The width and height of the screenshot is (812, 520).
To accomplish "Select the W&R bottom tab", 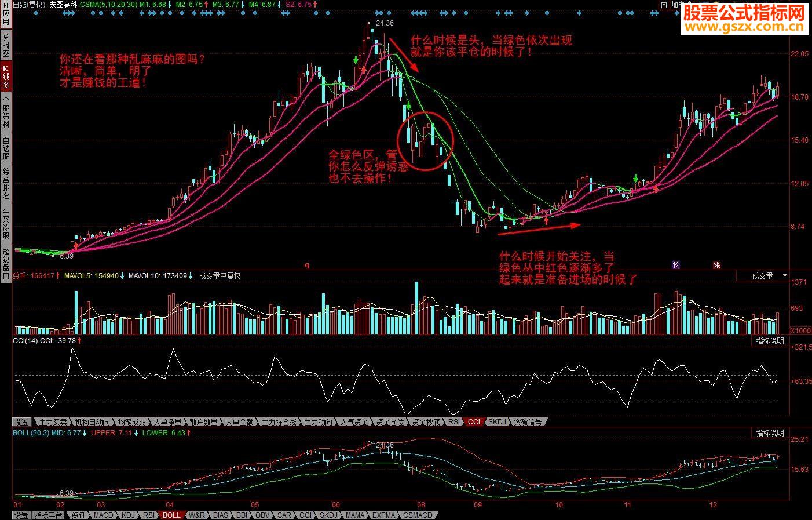I will tap(197, 515).
